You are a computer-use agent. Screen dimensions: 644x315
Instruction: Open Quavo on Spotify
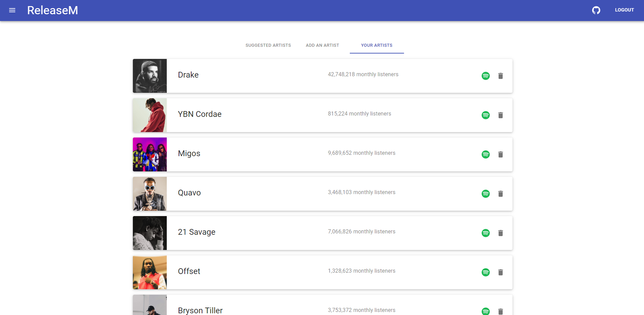(486, 194)
